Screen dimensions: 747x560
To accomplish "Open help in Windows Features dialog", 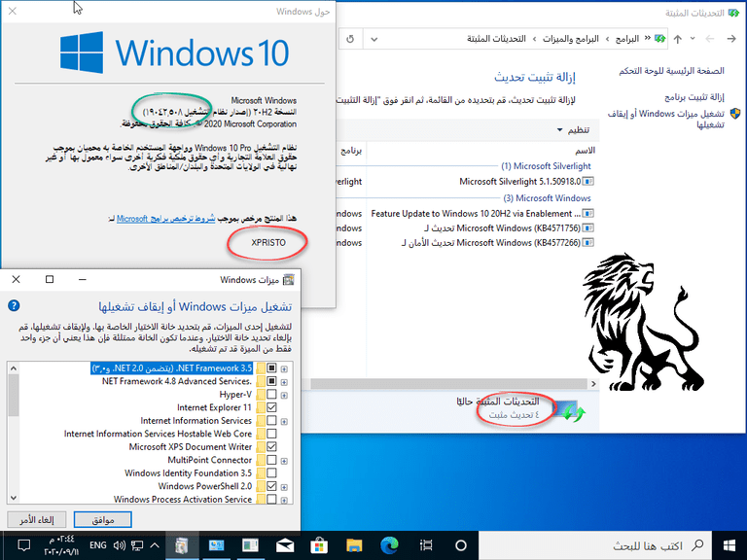I will (x=14, y=305).
